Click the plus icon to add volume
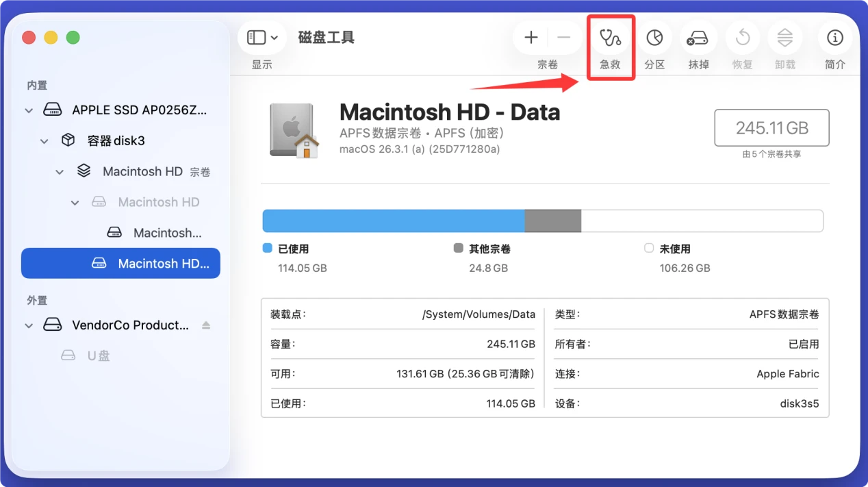Screen dimensions: 868x487 pos(531,38)
